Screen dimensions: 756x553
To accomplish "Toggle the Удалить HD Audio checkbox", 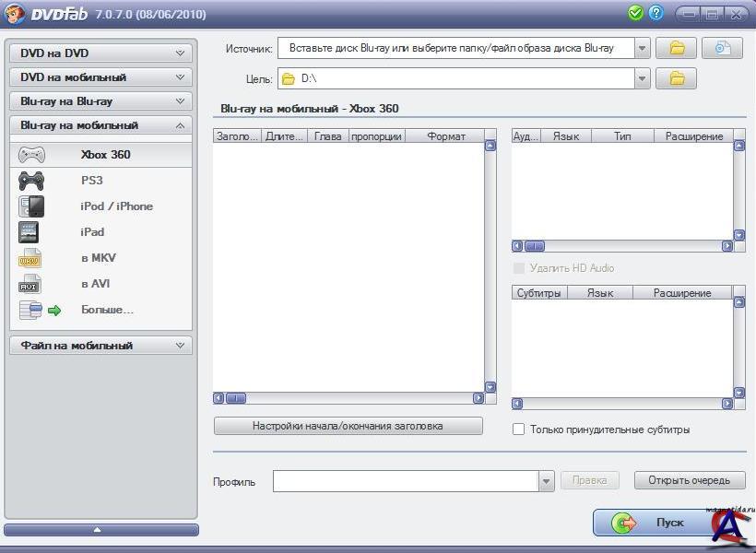I will 518,268.
